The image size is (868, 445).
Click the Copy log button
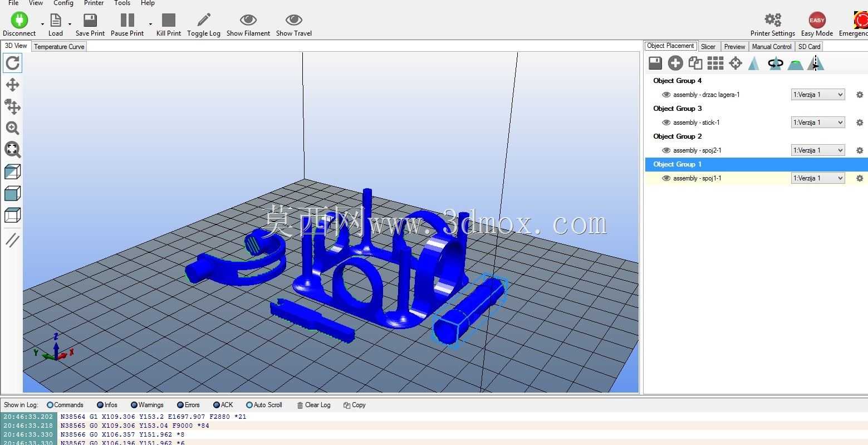pos(355,405)
